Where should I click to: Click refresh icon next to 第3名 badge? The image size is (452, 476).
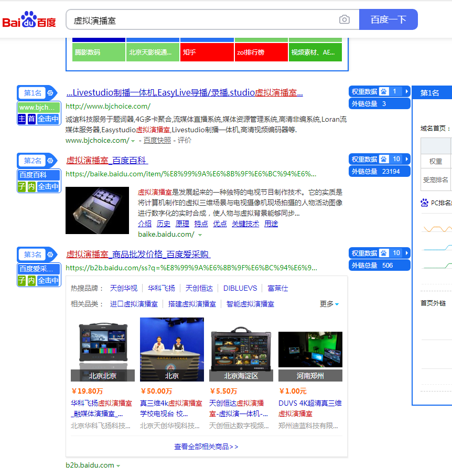pyautogui.click(x=51, y=255)
